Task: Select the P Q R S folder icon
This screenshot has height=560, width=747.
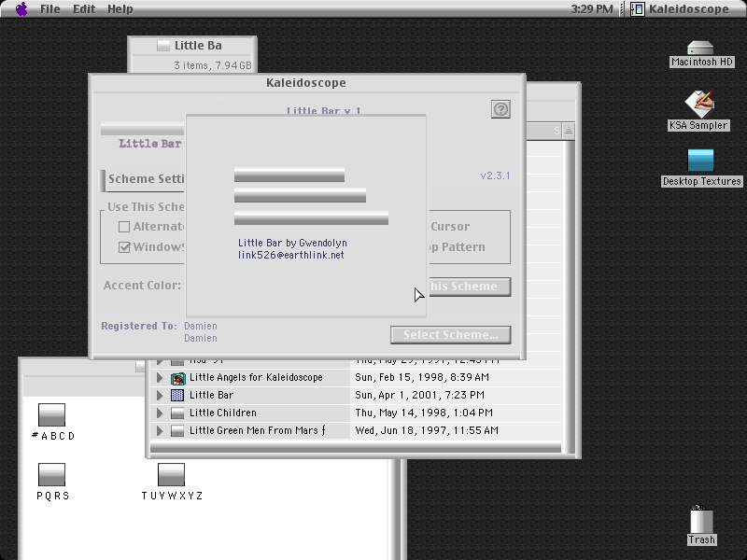Action: pyautogui.click(x=51, y=475)
